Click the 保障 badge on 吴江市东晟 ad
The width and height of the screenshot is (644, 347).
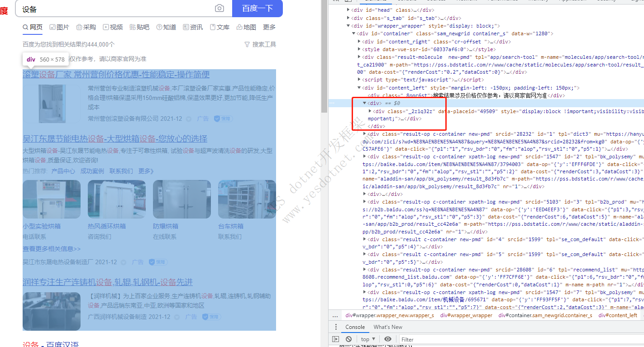[x=157, y=262]
